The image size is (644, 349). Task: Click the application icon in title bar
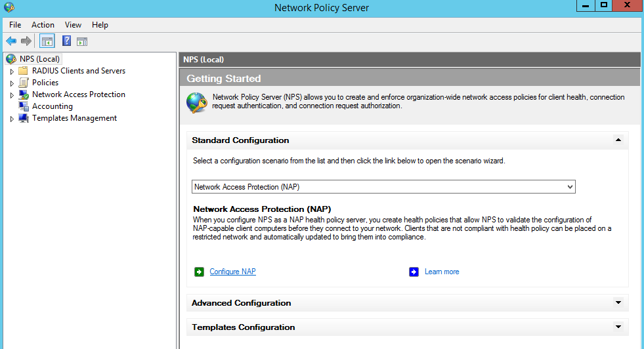click(x=9, y=7)
